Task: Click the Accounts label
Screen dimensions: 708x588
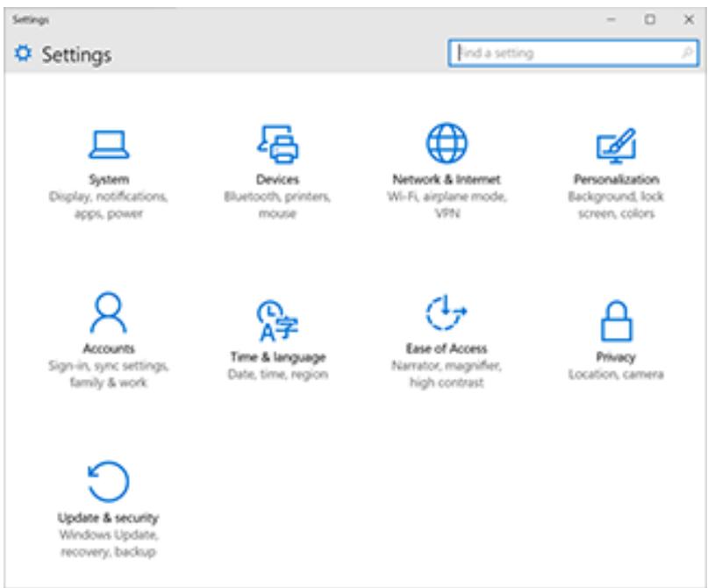Action: click(x=109, y=348)
